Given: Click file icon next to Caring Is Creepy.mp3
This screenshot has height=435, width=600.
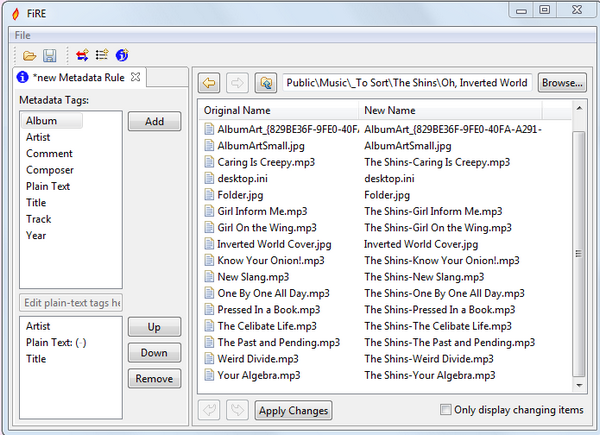Looking at the screenshot, I should coord(209,162).
